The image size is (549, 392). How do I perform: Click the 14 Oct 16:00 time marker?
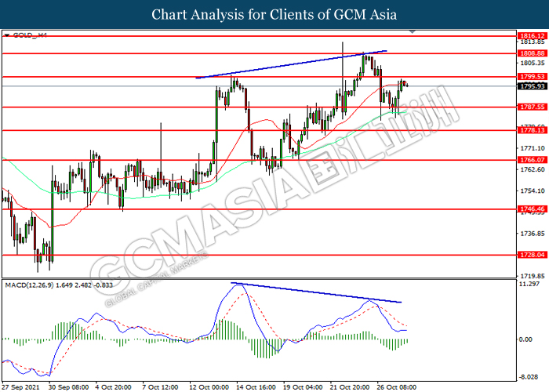click(x=256, y=387)
